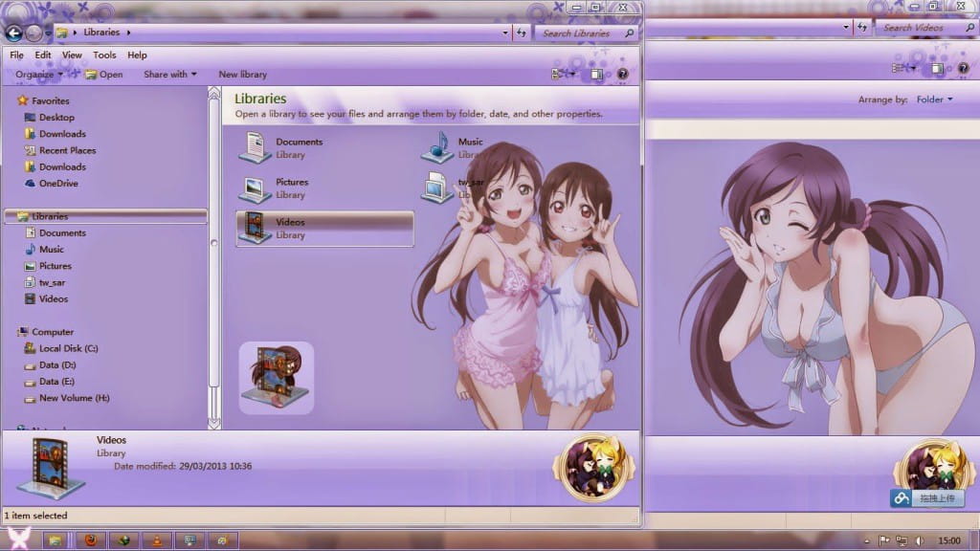Click inside the Search Libraries box
Viewport: 980px width, 551px height.
click(584, 32)
